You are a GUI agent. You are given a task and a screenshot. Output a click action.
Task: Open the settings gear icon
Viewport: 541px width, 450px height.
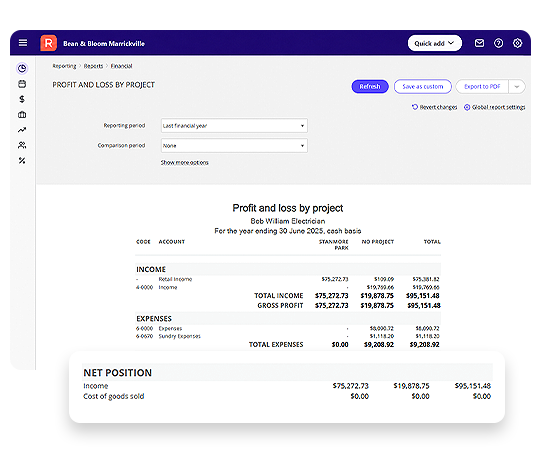(517, 43)
